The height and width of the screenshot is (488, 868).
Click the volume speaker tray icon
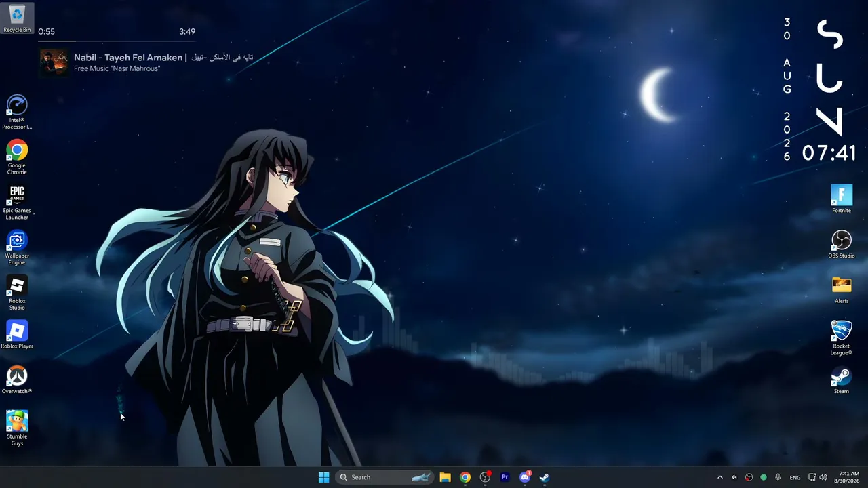(823, 477)
